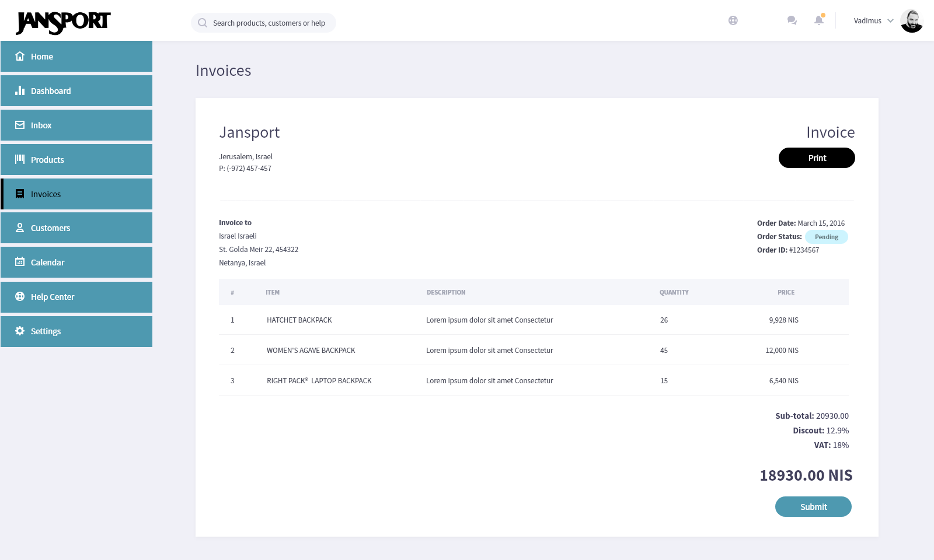The image size is (934, 560).
Task: Click the Help Center lifebuoy icon in sidebar
Action: tap(20, 296)
